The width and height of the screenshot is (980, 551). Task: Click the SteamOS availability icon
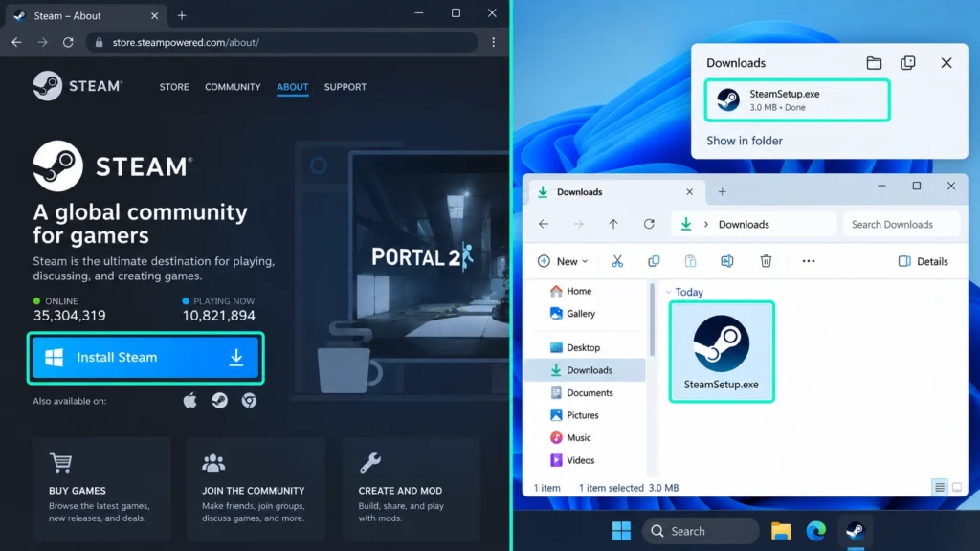pyautogui.click(x=219, y=401)
